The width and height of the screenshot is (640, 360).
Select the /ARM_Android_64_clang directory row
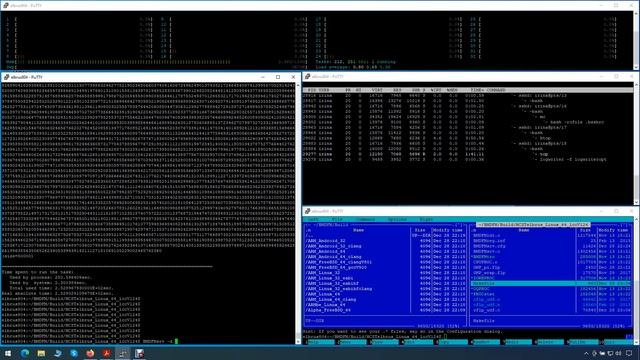tap(385, 257)
